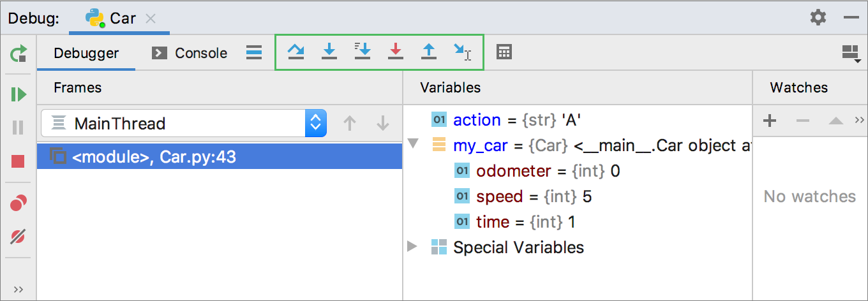Viewport: 868px width, 301px height.
Task: Click the Step Into My Code icon
Action: [362, 52]
